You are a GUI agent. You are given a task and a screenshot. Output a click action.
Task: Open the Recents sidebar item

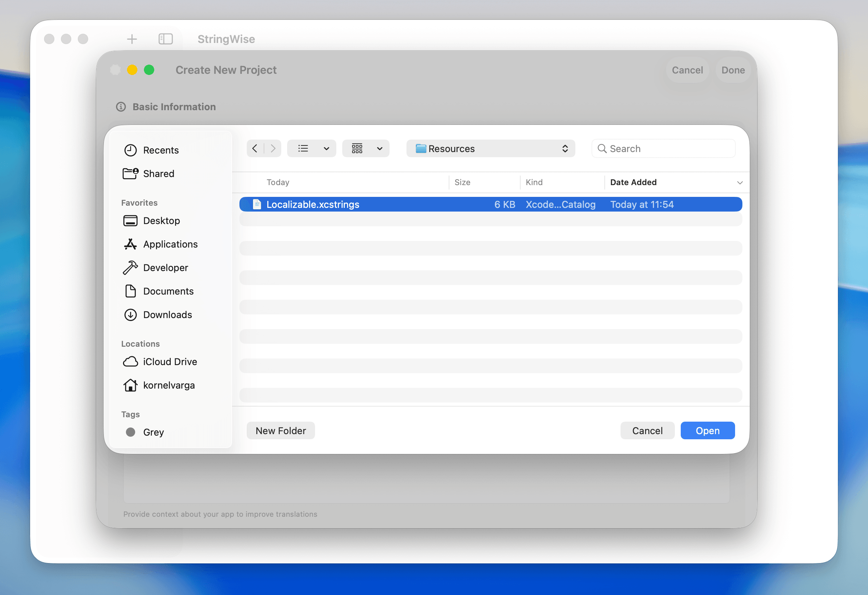click(160, 150)
